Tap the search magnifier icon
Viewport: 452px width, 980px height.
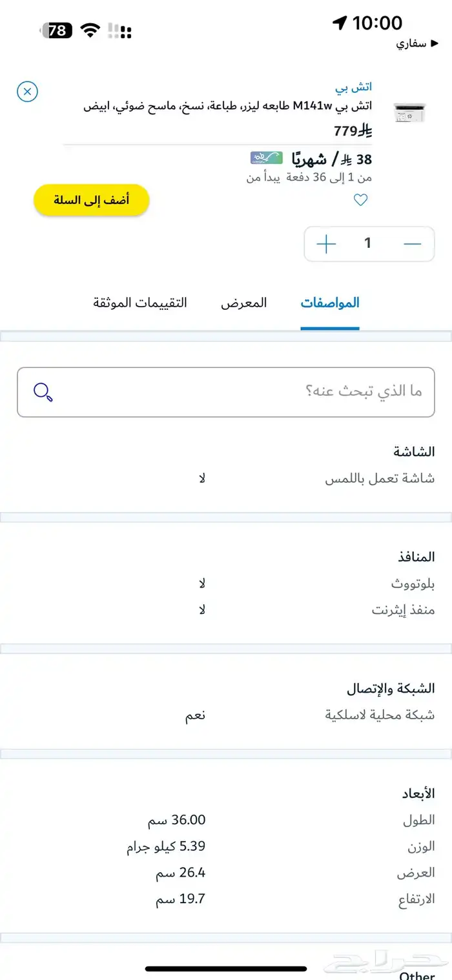[x=43, y=391]
